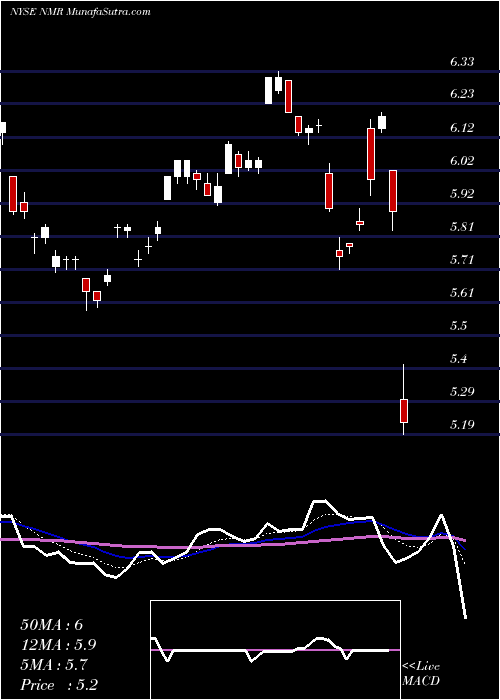Click the 5.29 price axis label
Viewport: 500px width, 700px height.
click(462, 392)
